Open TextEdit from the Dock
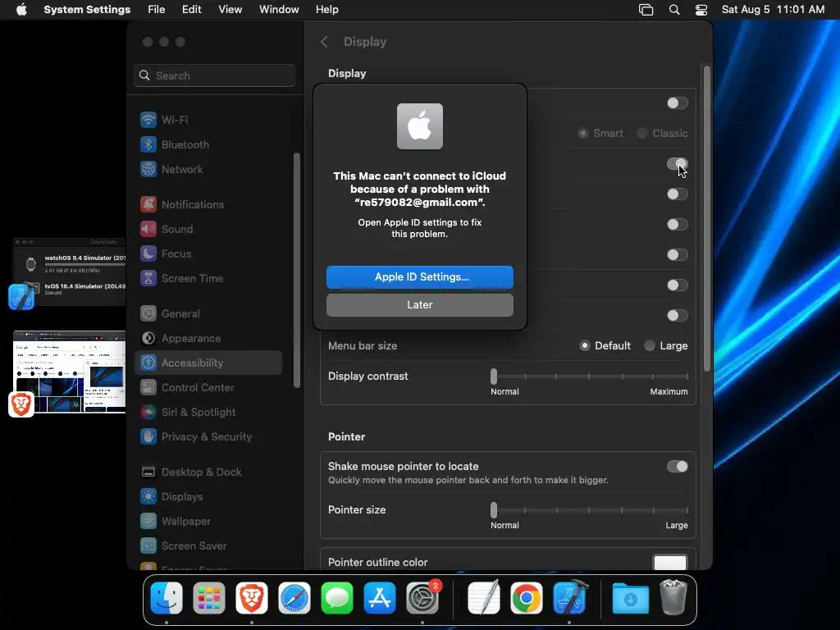 tap(484, 598)
